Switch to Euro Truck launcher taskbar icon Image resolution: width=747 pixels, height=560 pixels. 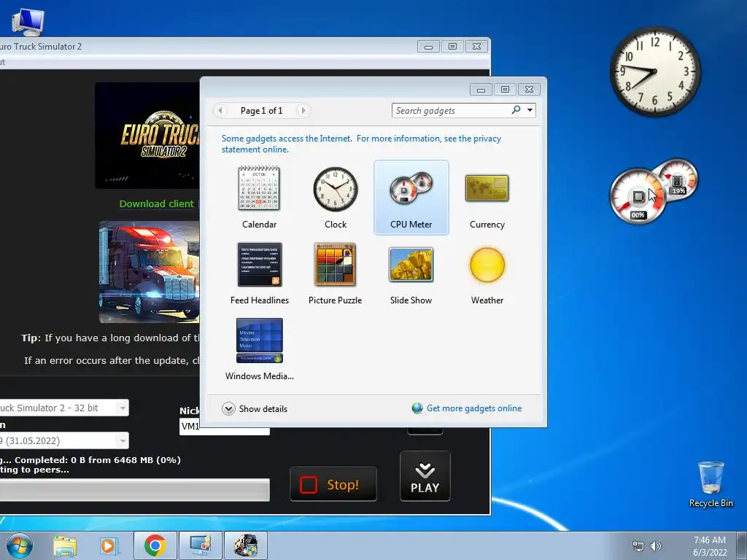point(245,545)
